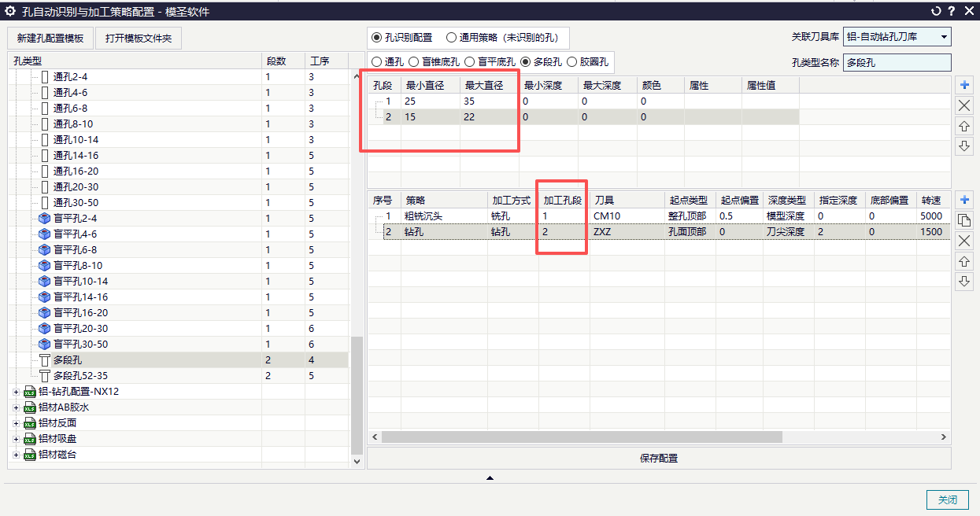Delete the selected strategy row
Screen dimensions: 980x516
point(964,241)
